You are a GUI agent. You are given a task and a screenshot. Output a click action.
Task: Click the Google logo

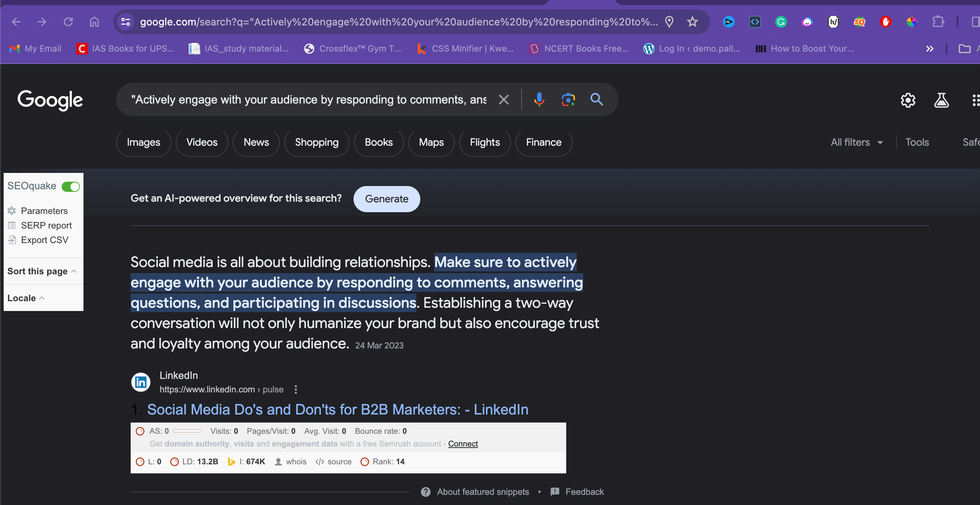point(50,100)
